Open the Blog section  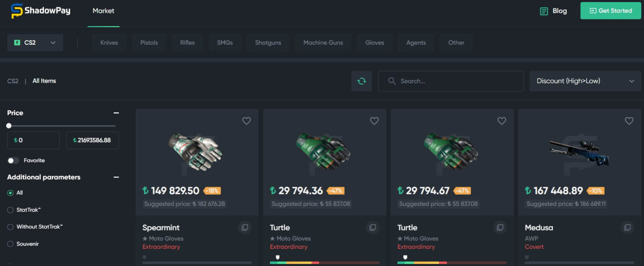553,11
